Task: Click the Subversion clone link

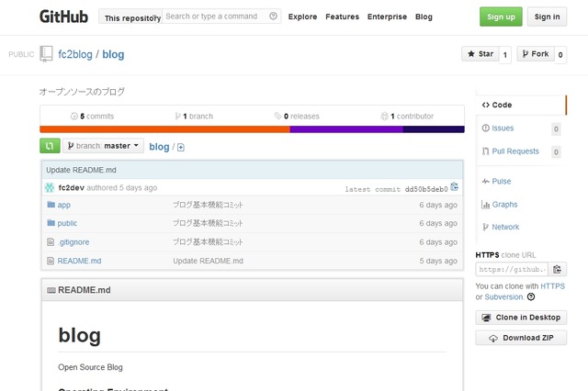Action: click(x=503, y=297)
